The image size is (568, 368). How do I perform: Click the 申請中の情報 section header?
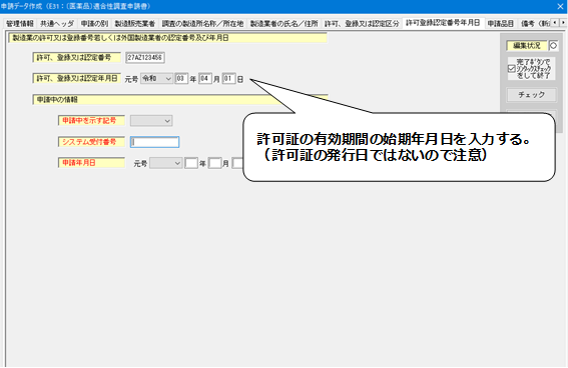180,100
